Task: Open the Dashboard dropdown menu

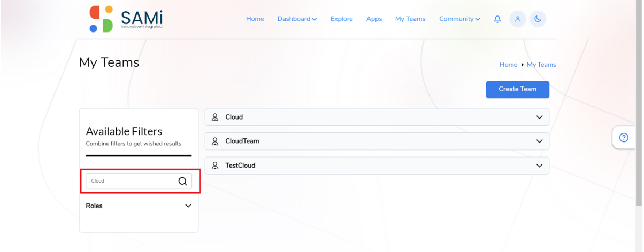Action: 297,19
